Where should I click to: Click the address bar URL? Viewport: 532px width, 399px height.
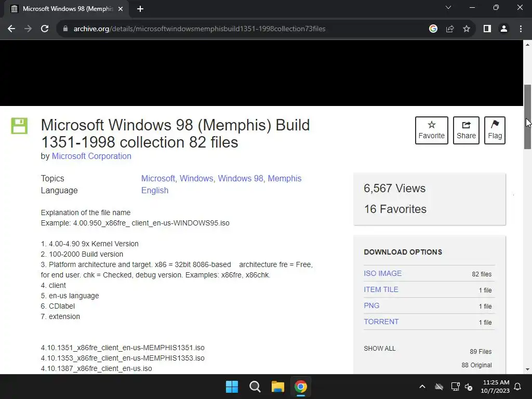tap(199, 29)
